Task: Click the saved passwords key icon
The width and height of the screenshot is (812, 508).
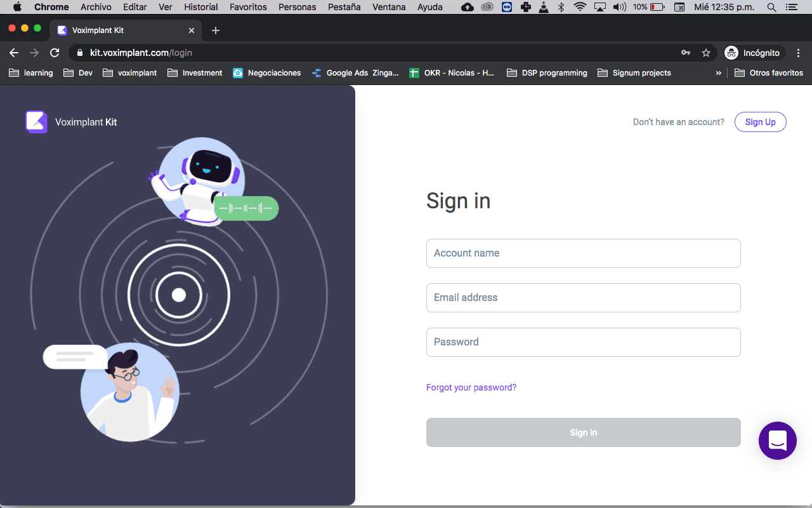Action: [x=686, y=53]
